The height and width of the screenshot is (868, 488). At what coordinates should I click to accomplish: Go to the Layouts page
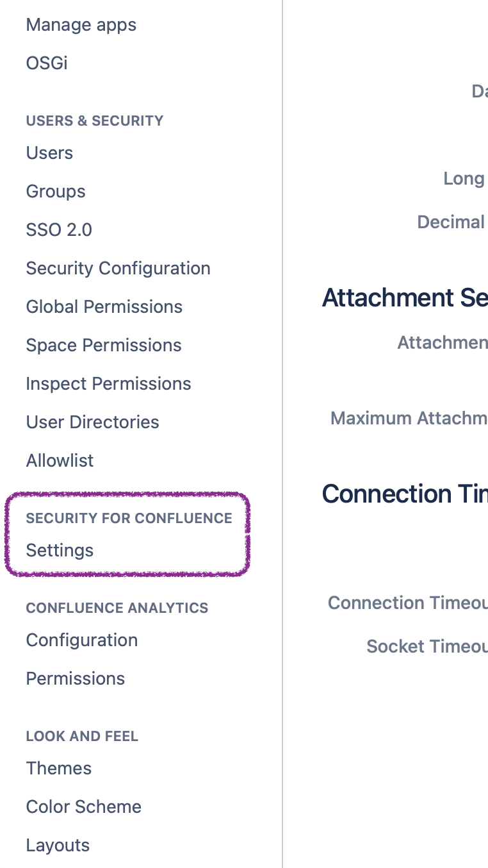point(58,846)
